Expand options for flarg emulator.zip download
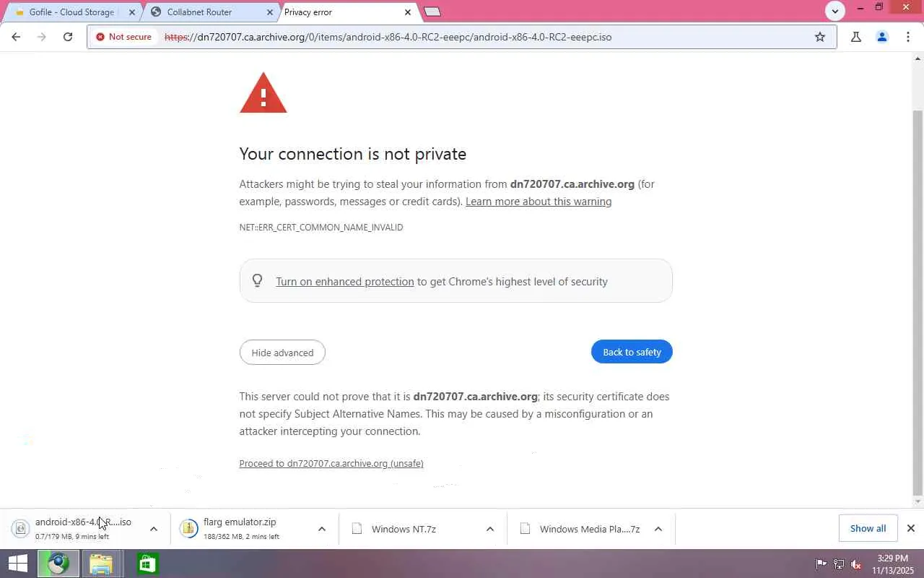The width and height of the screenshot is (924, 578). (322, 529)
